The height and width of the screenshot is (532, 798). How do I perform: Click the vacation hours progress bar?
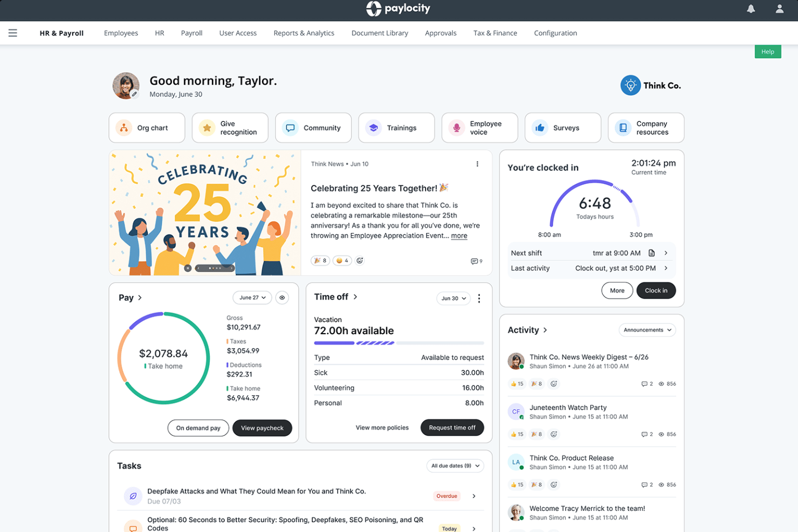[x=399, y=343]
